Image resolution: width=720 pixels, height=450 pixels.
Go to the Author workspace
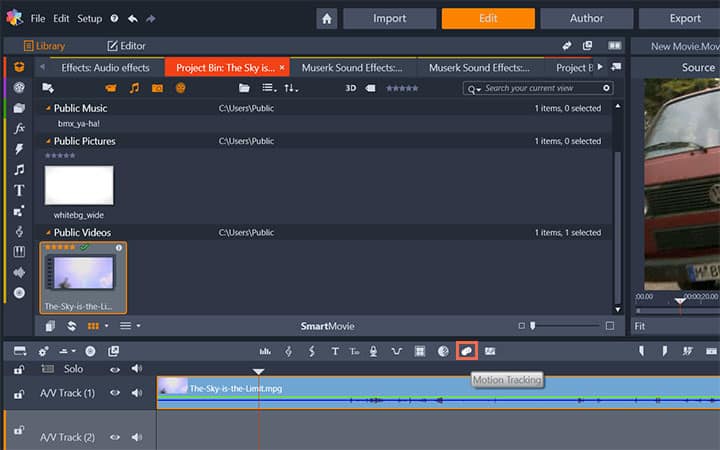(x=586, y=18)
